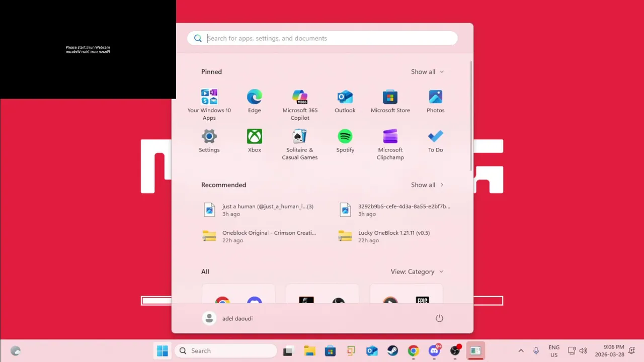Image resolution: width=644 pixels, height=362 pixels.
Task: Open Solitaire & Casual Games
Action: (300, 145)
